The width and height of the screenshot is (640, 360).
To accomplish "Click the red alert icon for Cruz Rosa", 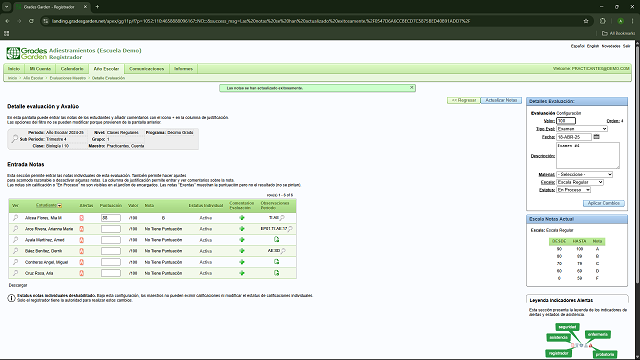I will coord(82,273).
